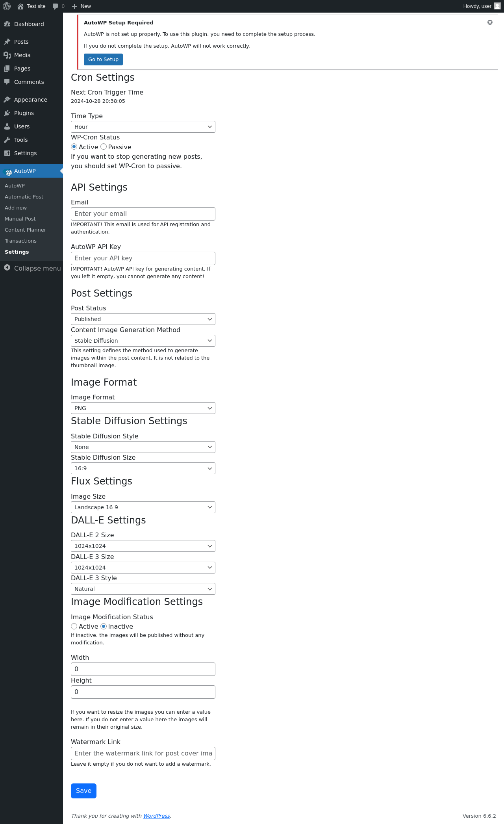The image size is (504, 824).
Task: Click the Test site home icon
Action: click(20, 6)
